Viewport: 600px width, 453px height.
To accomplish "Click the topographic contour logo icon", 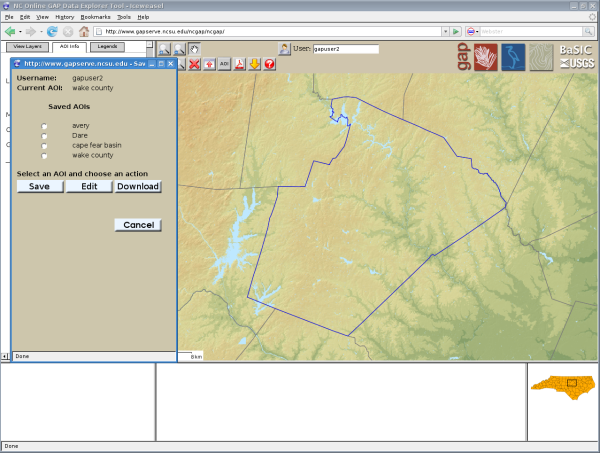I will 541,57.
